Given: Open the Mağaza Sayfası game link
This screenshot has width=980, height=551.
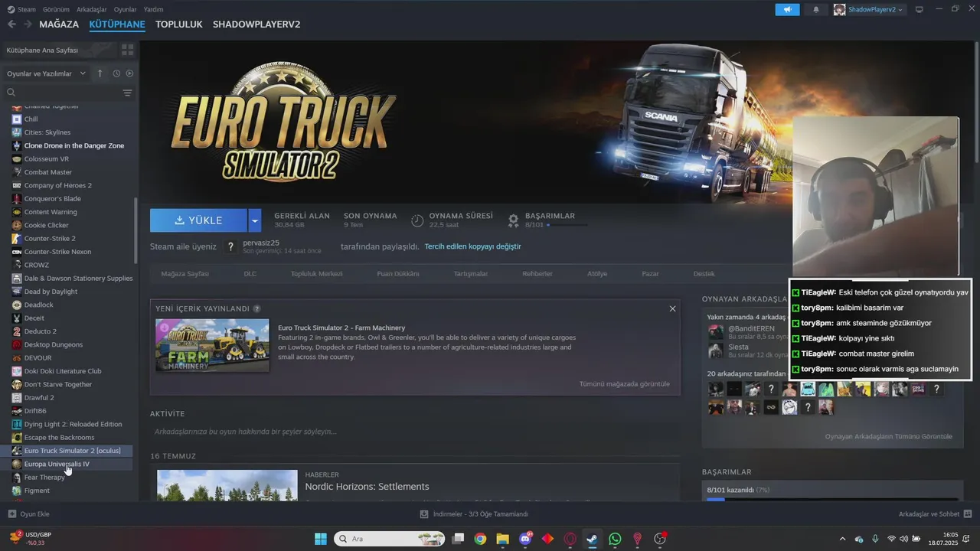Looking at the screenshot, I should point(185,273).
